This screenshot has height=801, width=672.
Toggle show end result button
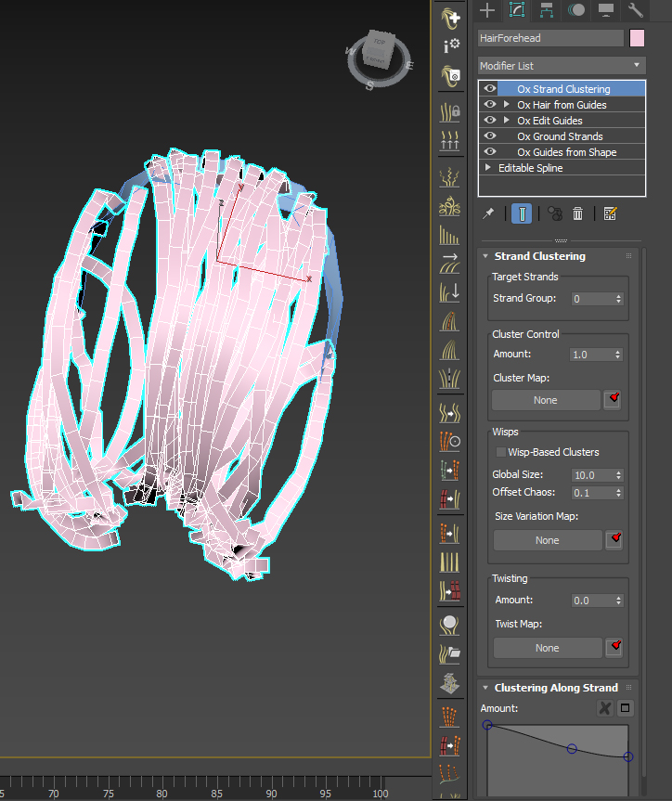click(523, 213)
